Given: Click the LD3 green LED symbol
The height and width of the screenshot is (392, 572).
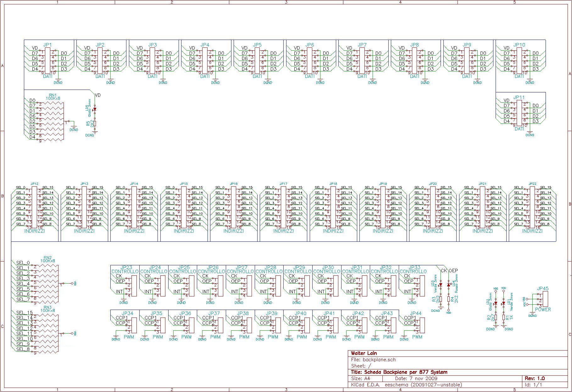Looking at the screenshot, I should (441, 285).
